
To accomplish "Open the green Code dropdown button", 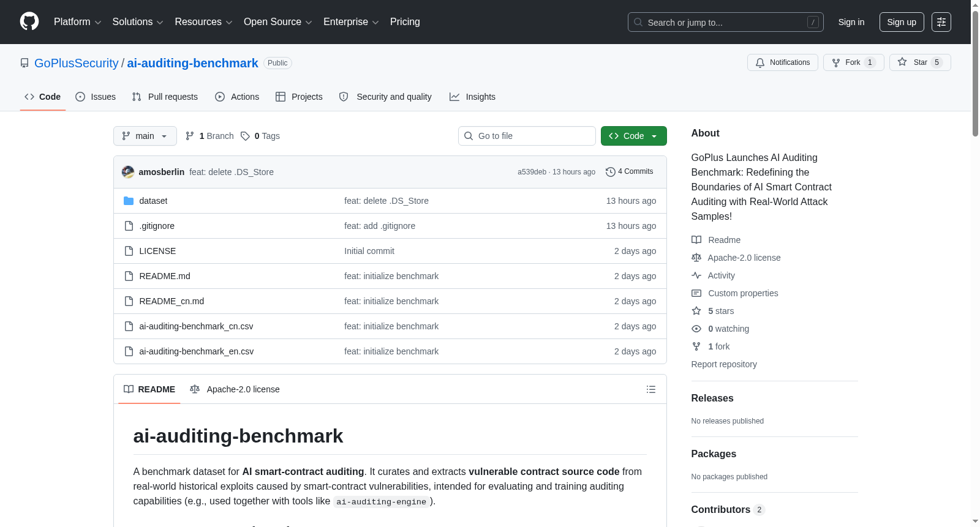I will pyautogui.click(x=634, y=136).
